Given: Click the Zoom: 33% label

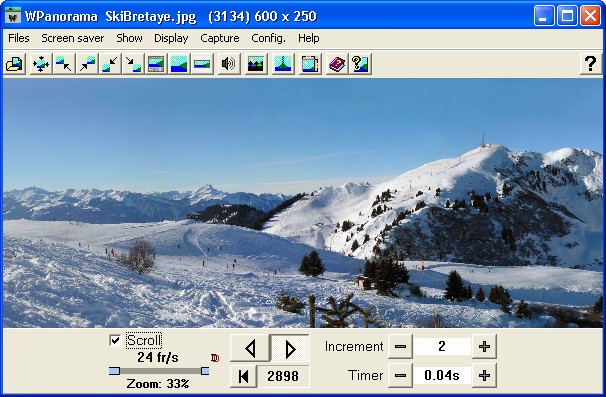Looking at the screenshot, I should tap(158, 384).
